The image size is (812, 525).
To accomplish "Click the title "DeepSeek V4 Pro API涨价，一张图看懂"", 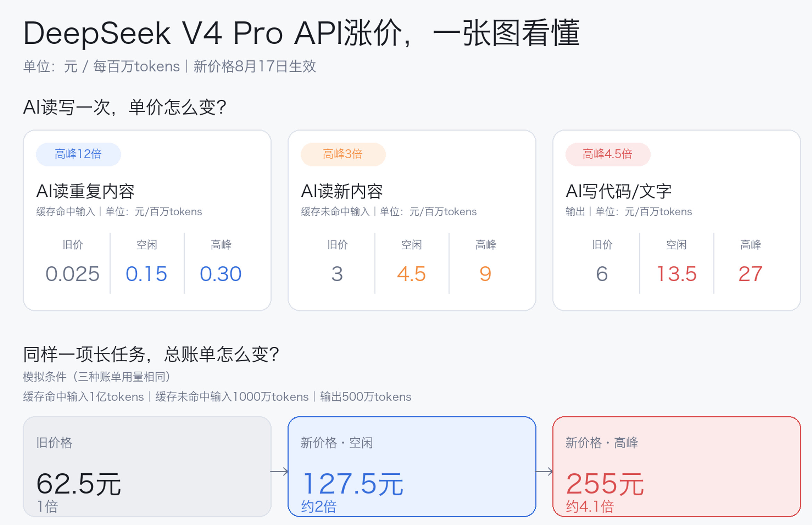I will coord(301,33).
